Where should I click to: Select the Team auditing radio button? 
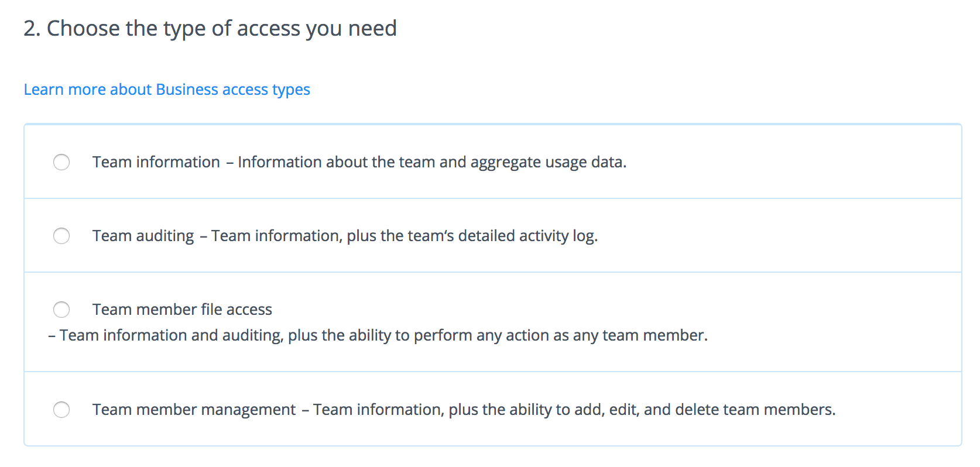(61, 236)
